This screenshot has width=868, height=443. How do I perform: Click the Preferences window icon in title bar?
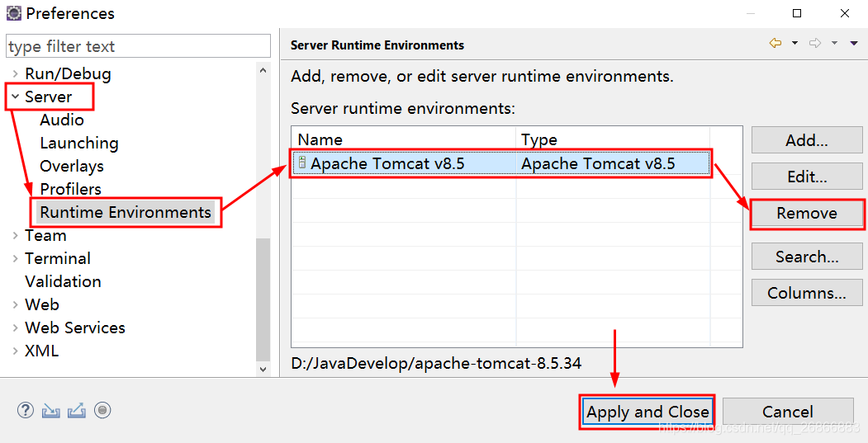point(13,12)
